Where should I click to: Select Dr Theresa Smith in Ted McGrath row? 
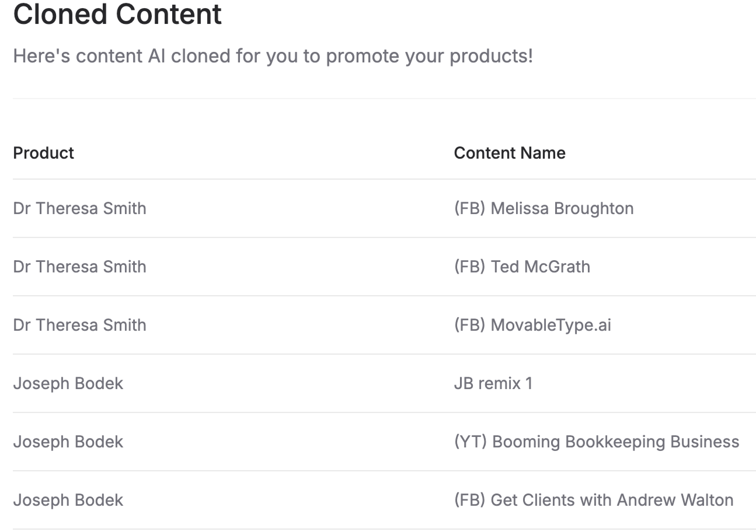[80, 267]
